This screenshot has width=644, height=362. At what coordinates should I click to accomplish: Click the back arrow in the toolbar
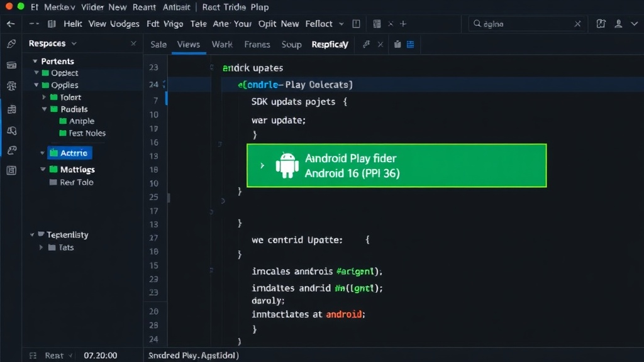coord(11,24)
